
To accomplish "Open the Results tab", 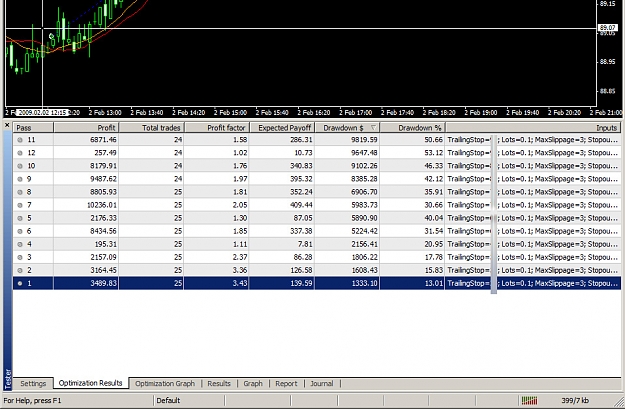I will click(x=219, y=383).
